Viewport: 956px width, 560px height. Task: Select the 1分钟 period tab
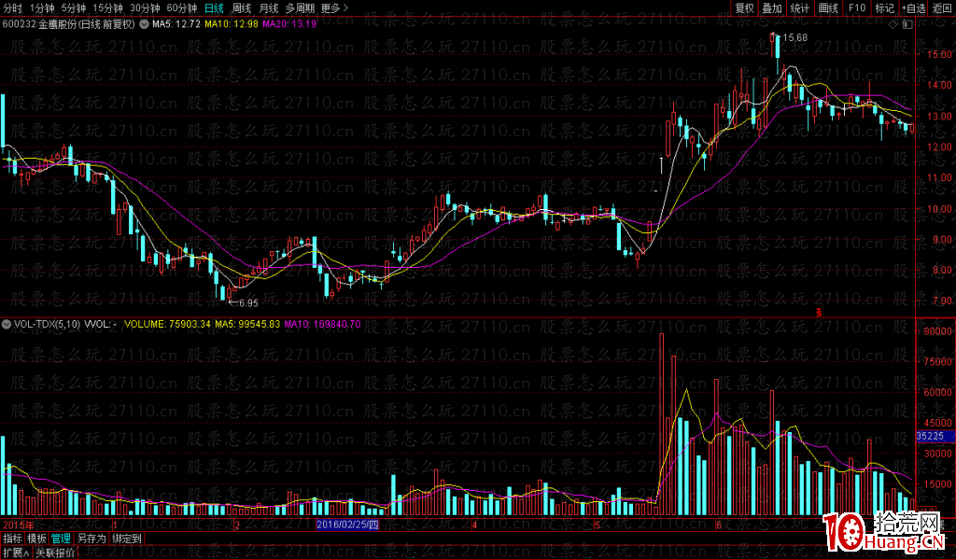(42, 7)
